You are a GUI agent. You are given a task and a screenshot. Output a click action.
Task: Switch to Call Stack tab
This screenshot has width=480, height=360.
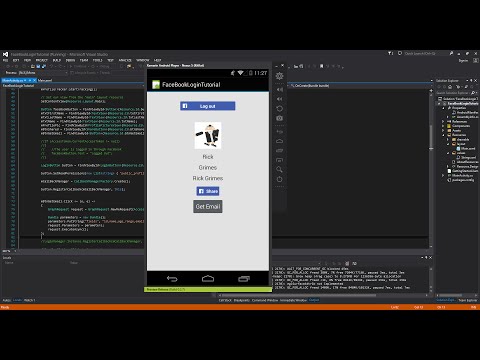pyautogui.click(x=225, y=300)
